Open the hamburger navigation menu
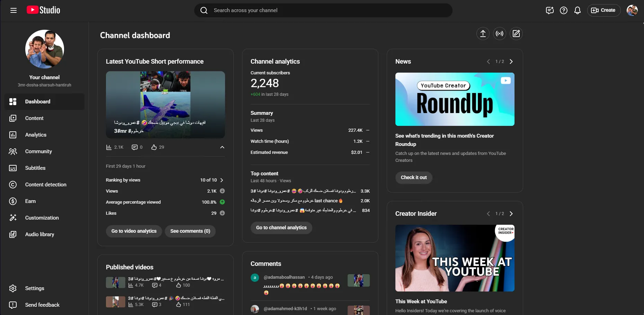This screenshot has height=315, width=644. [14, 10]
